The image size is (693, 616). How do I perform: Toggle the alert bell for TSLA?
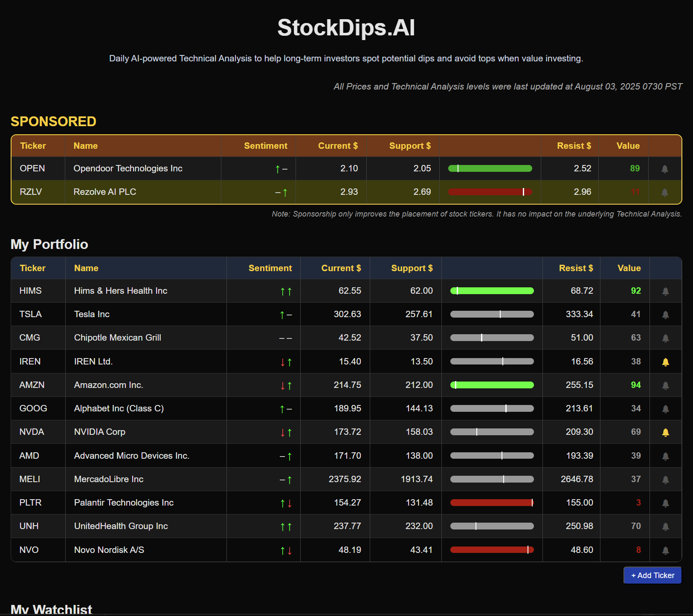pyautogui.click(x=665, y=315)
